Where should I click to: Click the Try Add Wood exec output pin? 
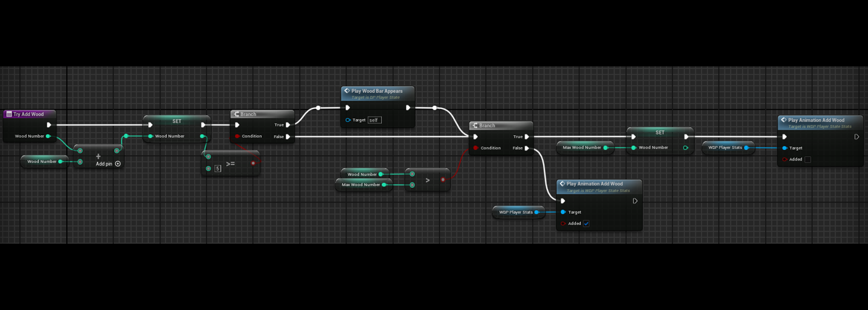(x=49, y=125)
